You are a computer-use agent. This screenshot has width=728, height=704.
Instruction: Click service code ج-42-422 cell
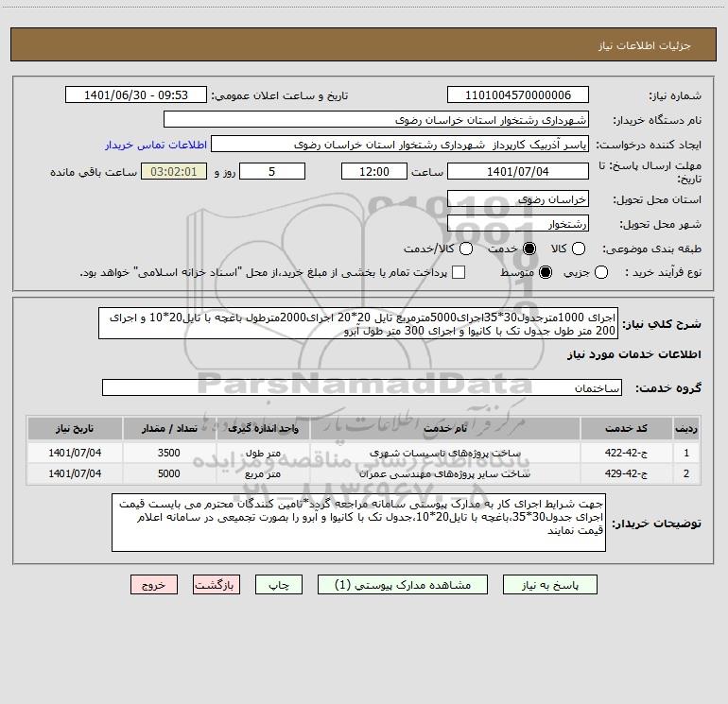(x=626, y=453)
